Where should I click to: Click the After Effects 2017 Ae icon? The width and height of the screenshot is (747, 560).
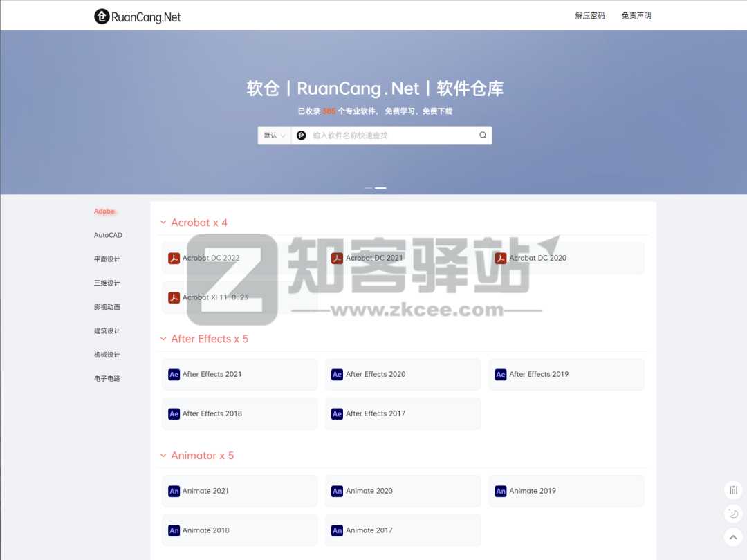coord(338,414)
